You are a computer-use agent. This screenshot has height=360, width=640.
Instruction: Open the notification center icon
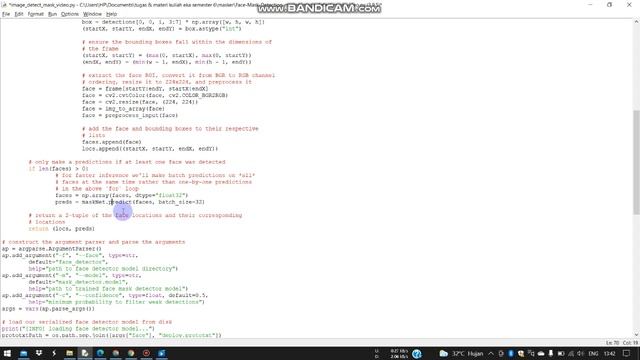coord(627,353)
